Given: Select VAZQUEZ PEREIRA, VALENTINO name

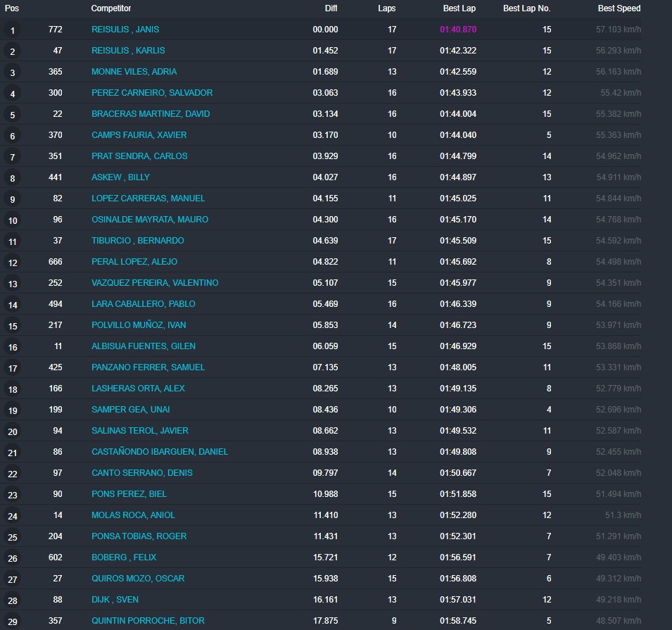Looking at the screenshot, I should pos(155,283).
